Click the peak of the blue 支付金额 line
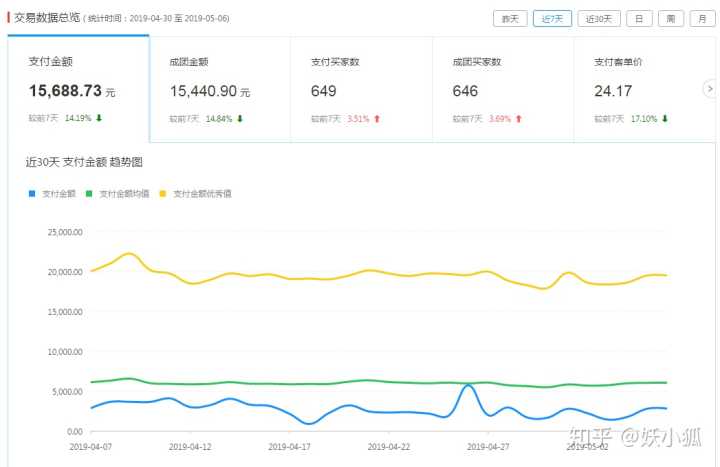 [x=469, y=385]
